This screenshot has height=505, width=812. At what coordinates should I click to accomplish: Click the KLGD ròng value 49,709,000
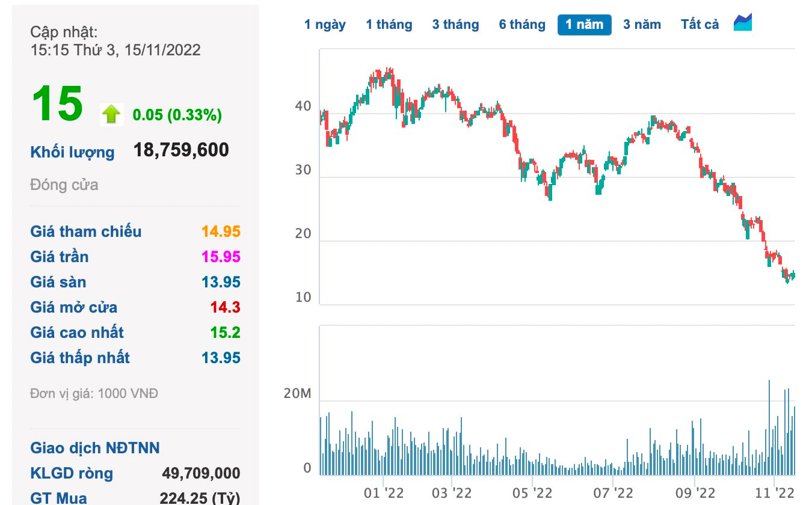point(201,473)
